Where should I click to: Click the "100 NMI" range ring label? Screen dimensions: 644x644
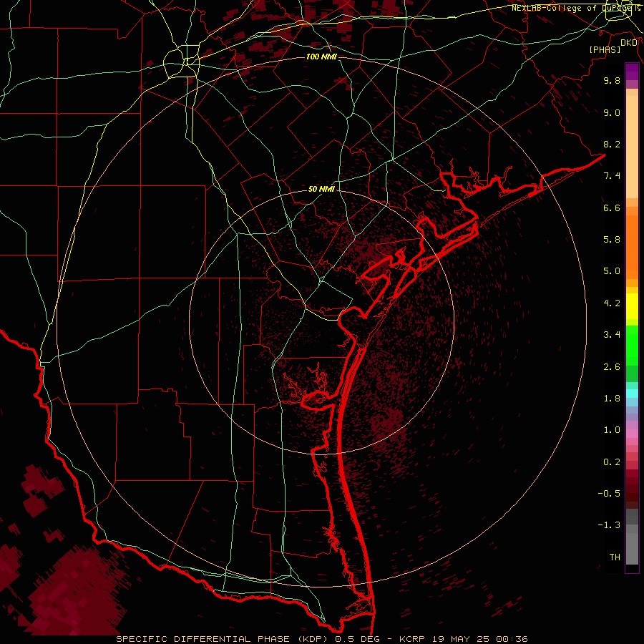pos(321,57)
